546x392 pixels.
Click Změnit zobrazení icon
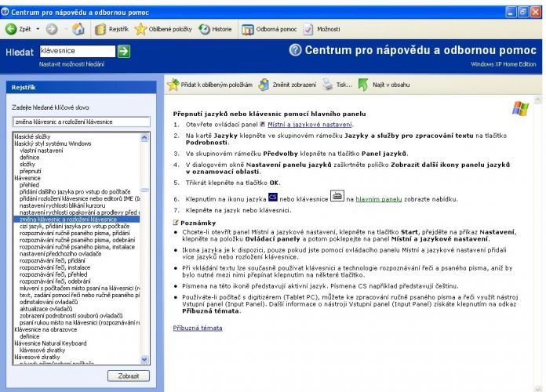click(264, 85)
